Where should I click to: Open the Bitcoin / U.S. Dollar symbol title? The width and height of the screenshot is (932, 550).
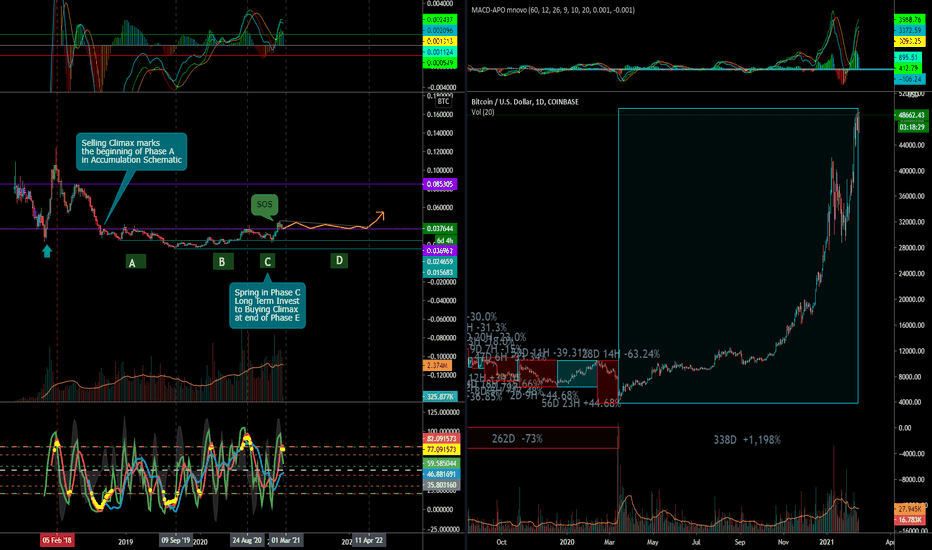[x=525, y=102]
